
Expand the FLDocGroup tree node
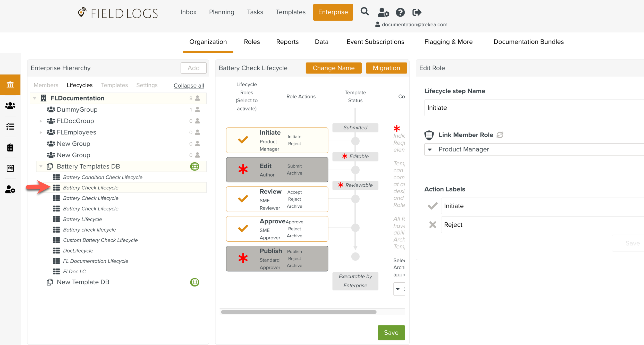(40, 121)
